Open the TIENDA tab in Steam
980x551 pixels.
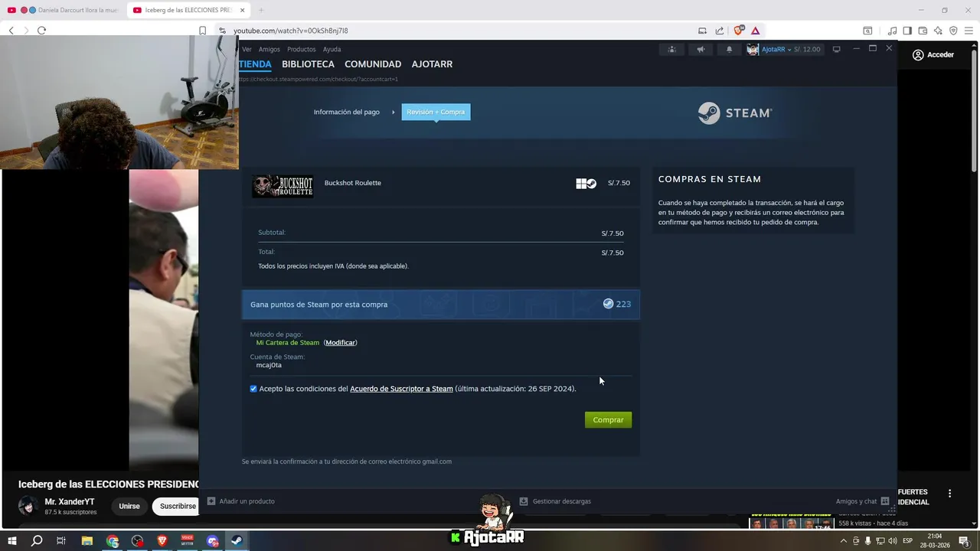255,64
